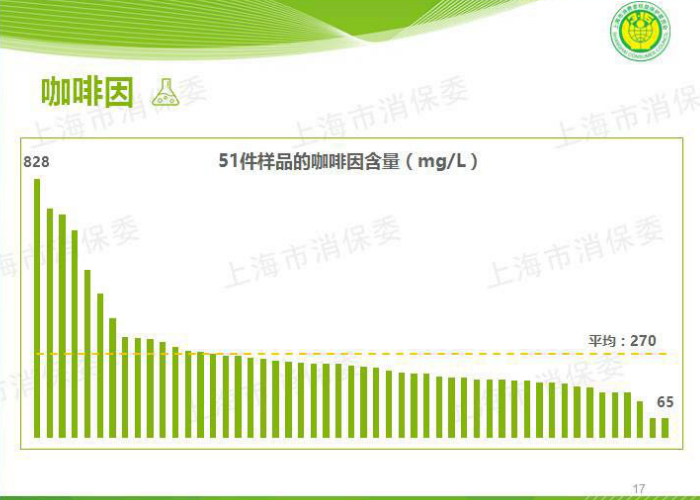The height and width of the screenshot is (500, 700).
Task: Select the 平均：270 average label
Action: pyautogui.click(x=621, y=341)
